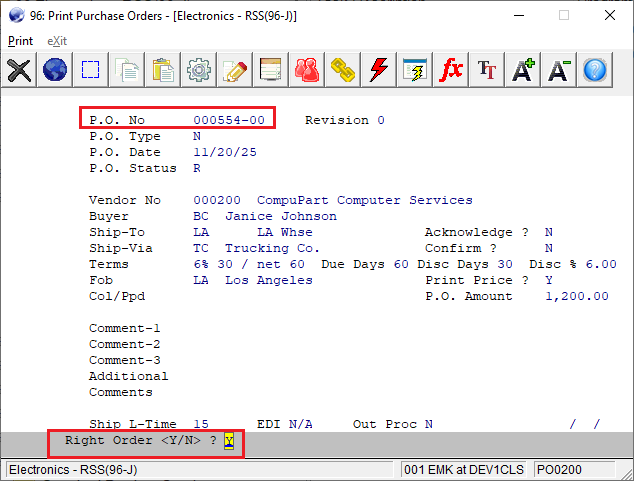The image size is (634, 481).
Task: Open the Print menu
Action: [x=20, y=41]
